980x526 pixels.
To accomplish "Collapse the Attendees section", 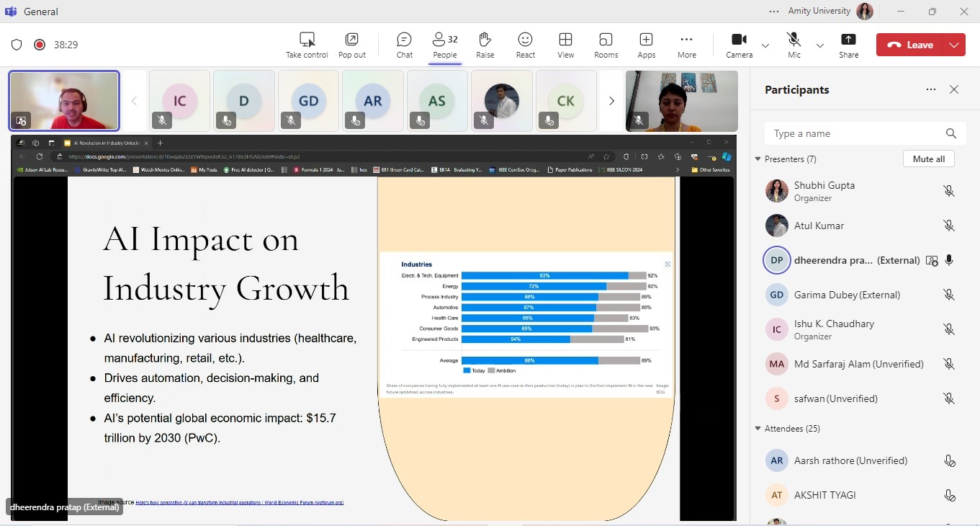I will (x=758, y=429).
